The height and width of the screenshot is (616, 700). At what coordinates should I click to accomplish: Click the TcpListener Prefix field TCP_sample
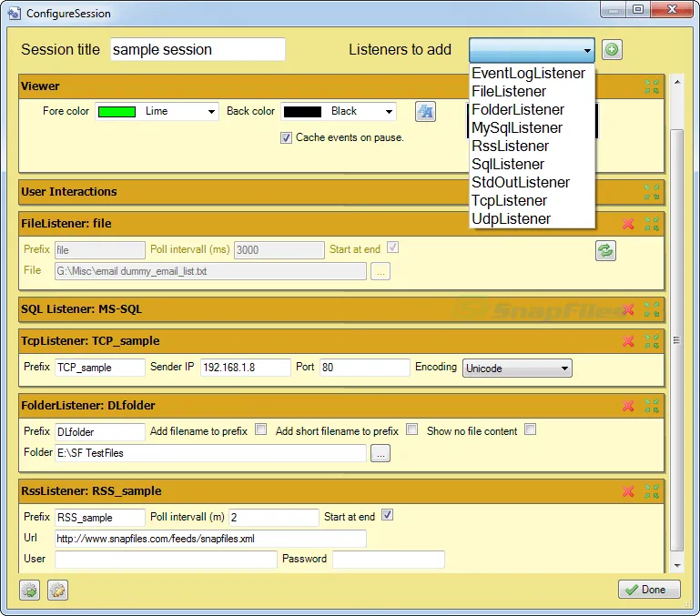(100, 368)
